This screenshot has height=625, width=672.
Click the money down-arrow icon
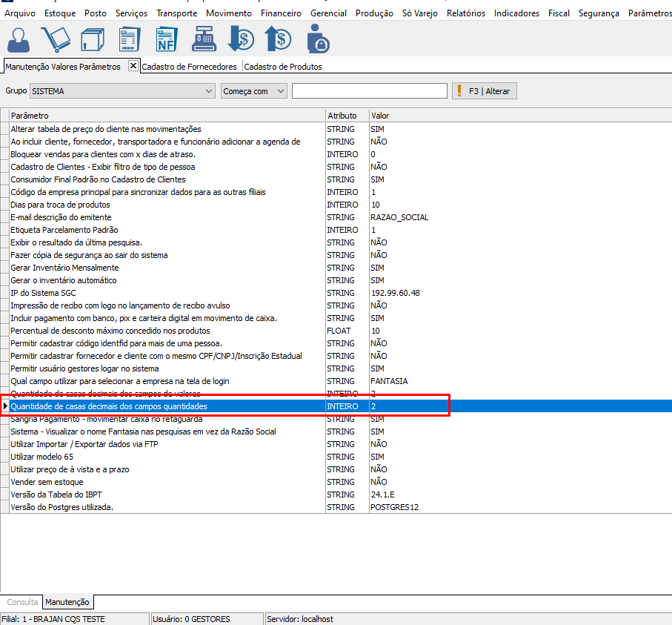click(241, 39)
